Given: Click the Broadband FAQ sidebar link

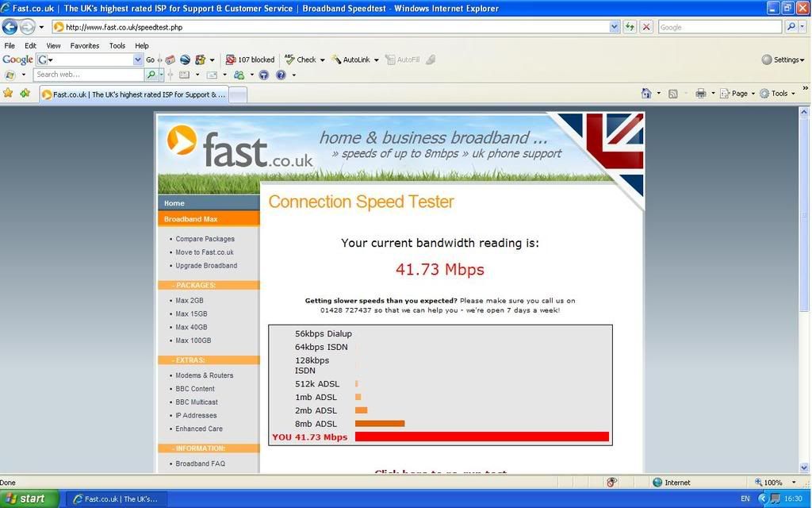Looking at the screenshot, I should click(x=200, y=464).
